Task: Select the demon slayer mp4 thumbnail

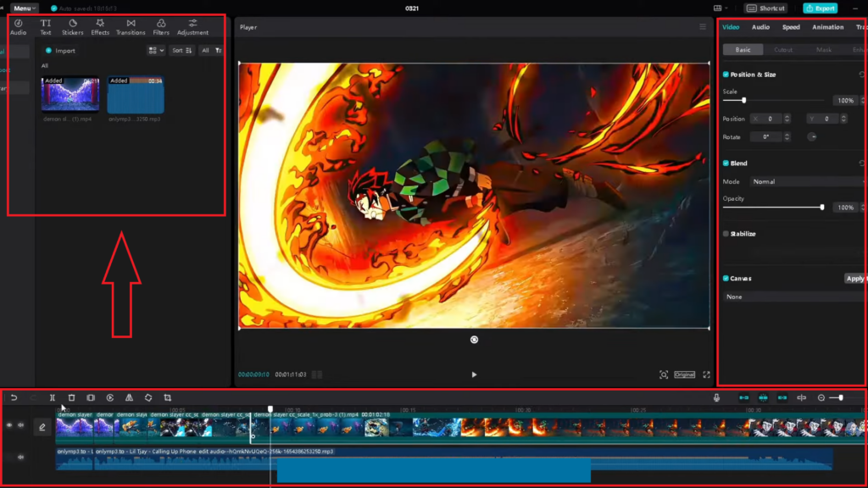Action: coord(70,95)
